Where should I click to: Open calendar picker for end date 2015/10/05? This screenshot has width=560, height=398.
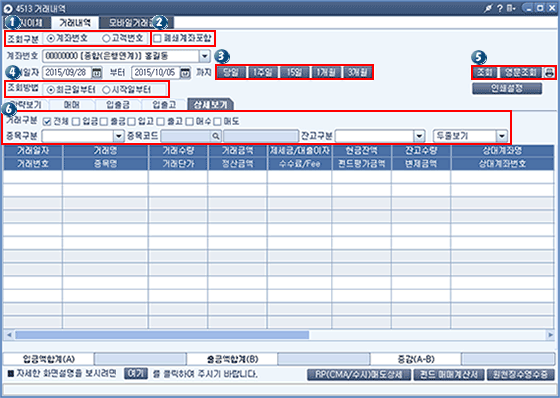[185, 73]
